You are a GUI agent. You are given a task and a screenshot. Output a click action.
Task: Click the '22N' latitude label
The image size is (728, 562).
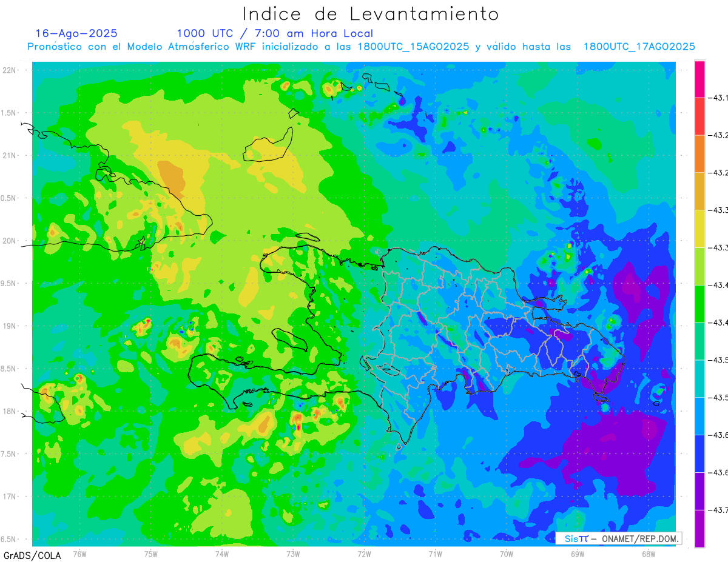(9, 70)
